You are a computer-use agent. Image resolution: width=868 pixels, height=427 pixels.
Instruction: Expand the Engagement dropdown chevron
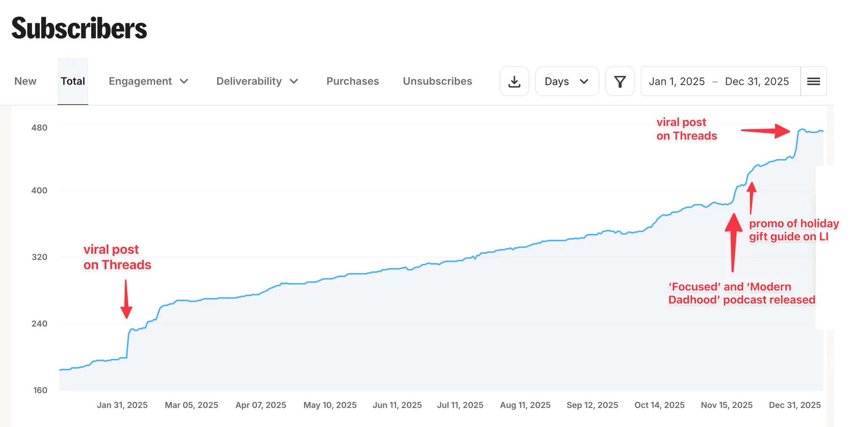tap(184, 81)
